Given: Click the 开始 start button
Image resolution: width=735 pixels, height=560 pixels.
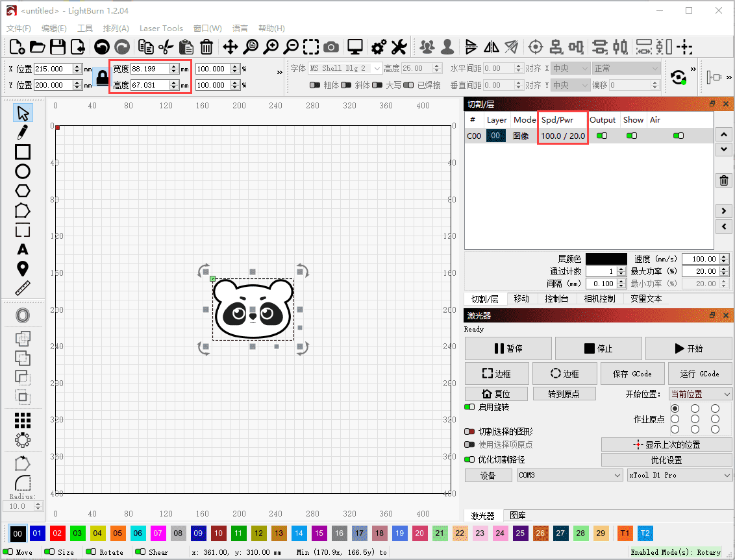Looking at the screenshot, I should (x=689, y=348).
